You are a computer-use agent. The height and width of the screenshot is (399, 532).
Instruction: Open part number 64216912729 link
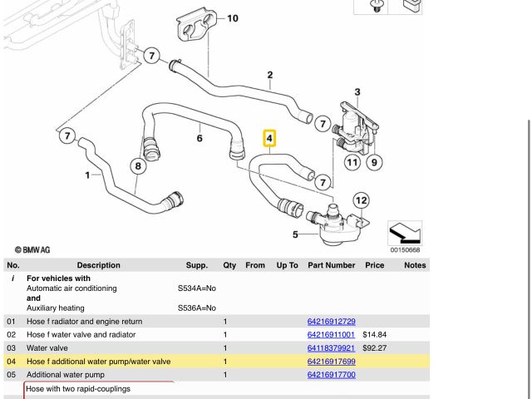tap(331, 322)
